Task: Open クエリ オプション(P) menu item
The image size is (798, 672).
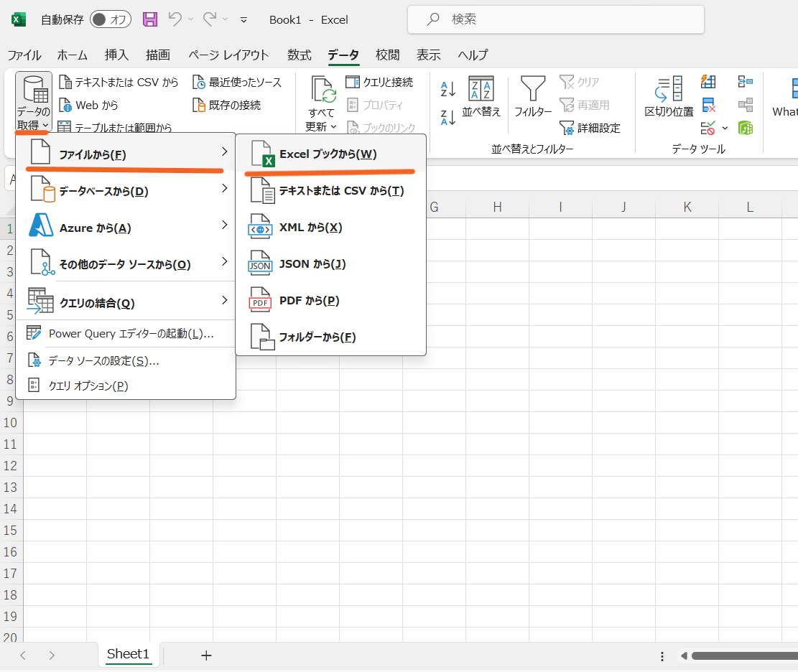Action: click(x=126, y=386)
